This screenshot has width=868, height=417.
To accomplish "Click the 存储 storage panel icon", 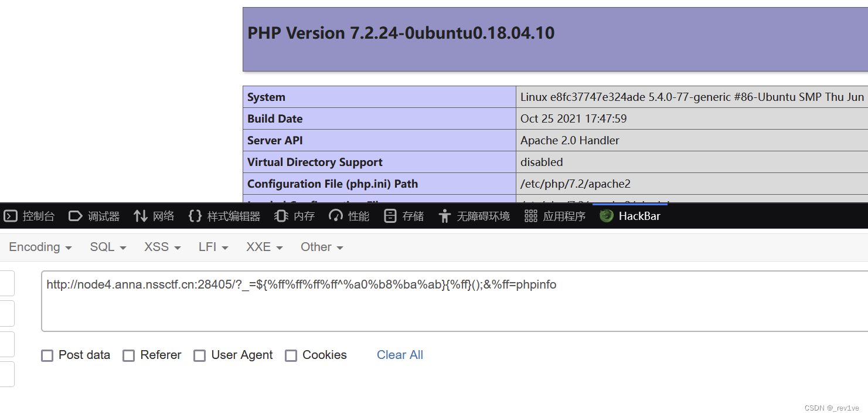I will click(390, 216).
